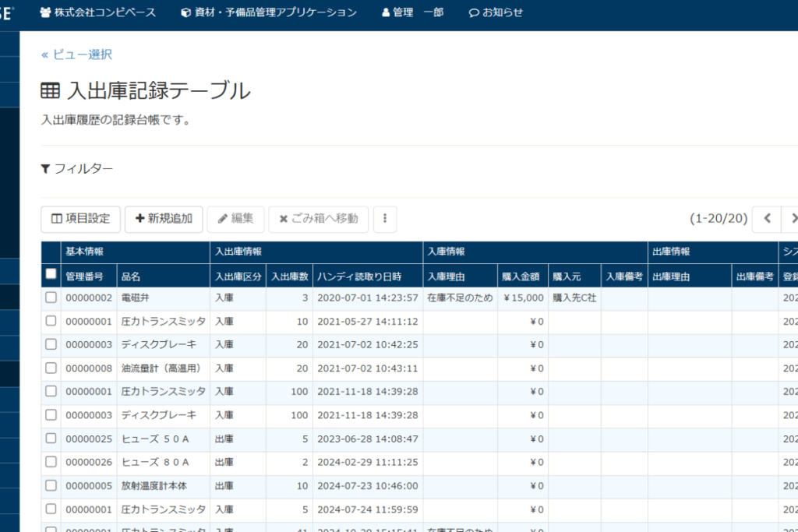Check the row for 電磁弁 00000002
798x532 pixels.
(51, 298)
